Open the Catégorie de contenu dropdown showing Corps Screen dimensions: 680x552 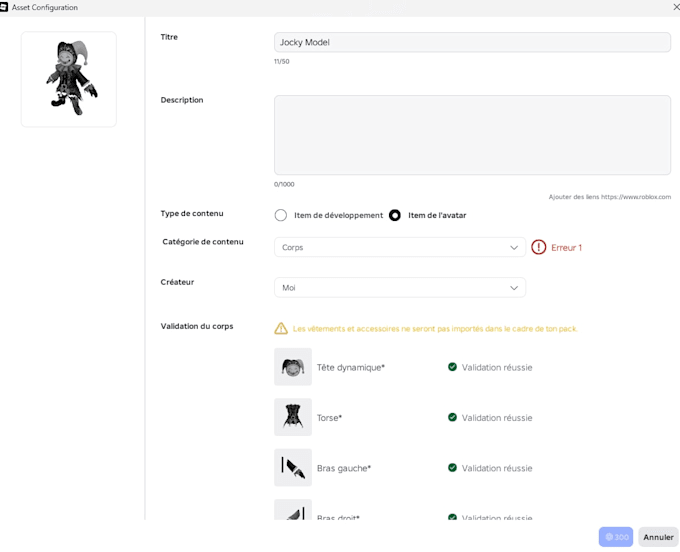click(400, 247)
